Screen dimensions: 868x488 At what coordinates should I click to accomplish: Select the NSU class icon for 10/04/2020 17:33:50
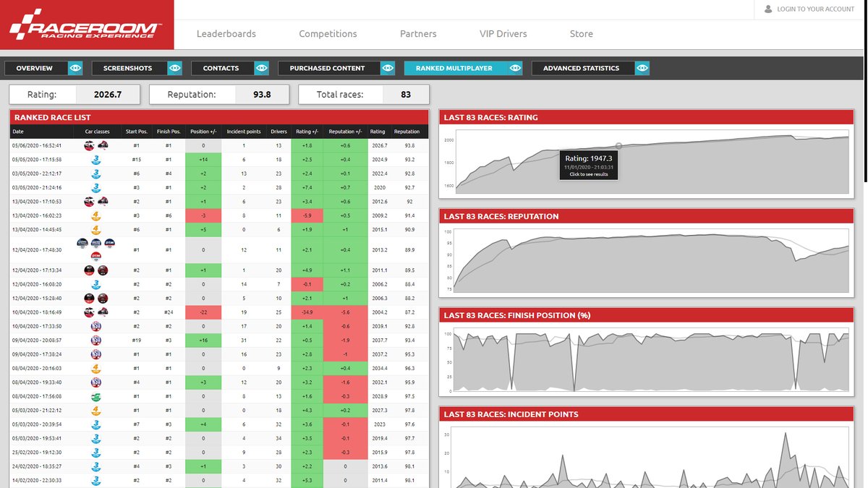click(x=96, y=326)
